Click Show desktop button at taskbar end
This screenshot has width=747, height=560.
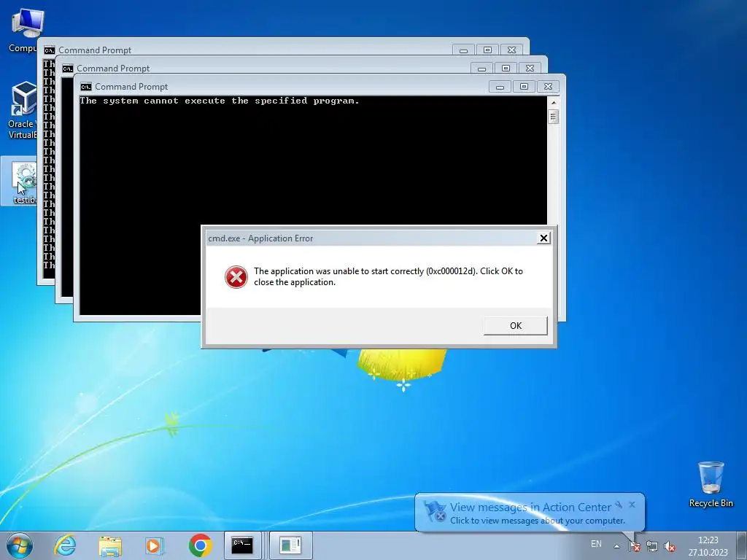click(x=742, y=545)
